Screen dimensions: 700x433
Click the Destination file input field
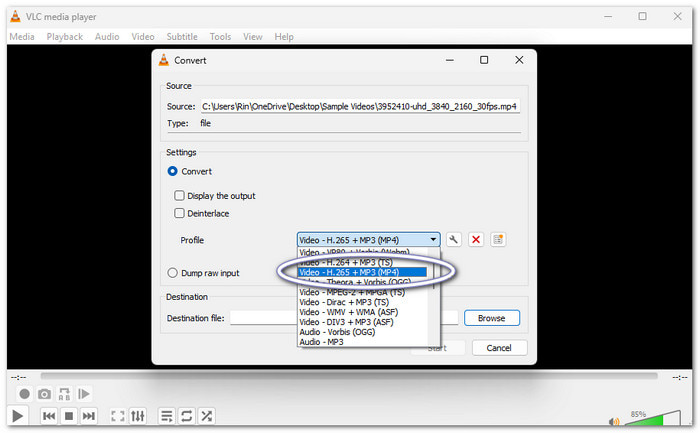(x=344, y=318)
